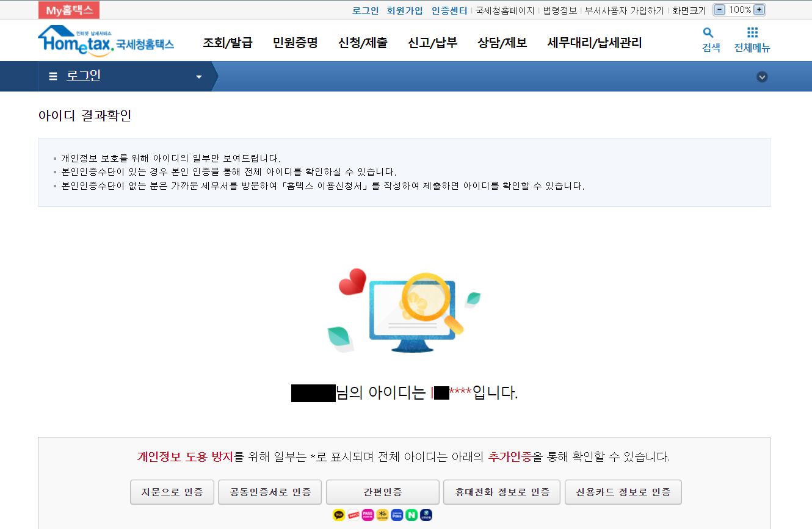Click the Payco authentication icon
Screen dimensions: 812x529
pyautogui.click(x=353, y=515)
